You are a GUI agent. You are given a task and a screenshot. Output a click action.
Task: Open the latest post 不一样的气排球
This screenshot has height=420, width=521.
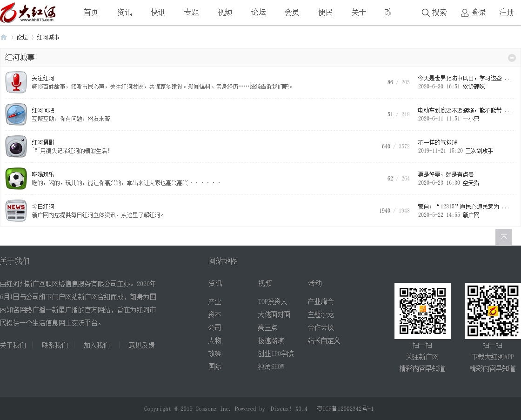click(x=437, y=142)
